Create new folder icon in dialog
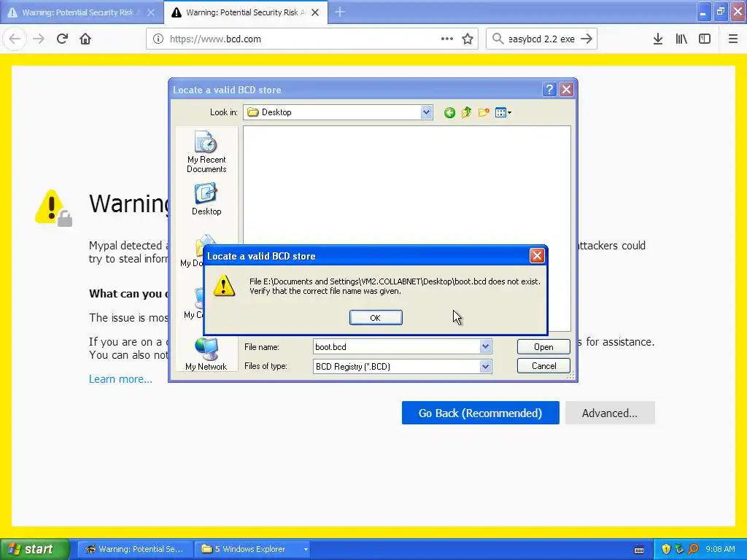 pos(484,112)
